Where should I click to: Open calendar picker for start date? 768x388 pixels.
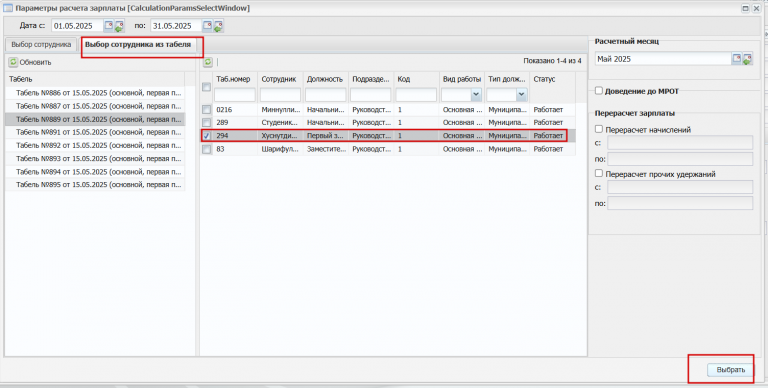click(x=109, y=25)
